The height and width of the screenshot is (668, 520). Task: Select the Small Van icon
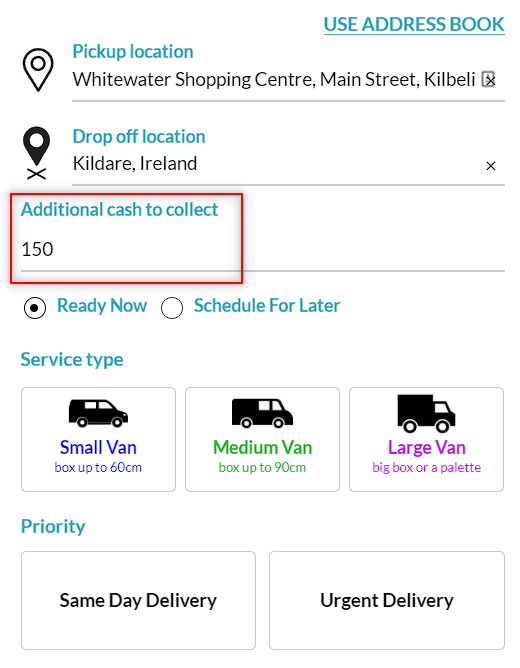(x=98, y=413)
